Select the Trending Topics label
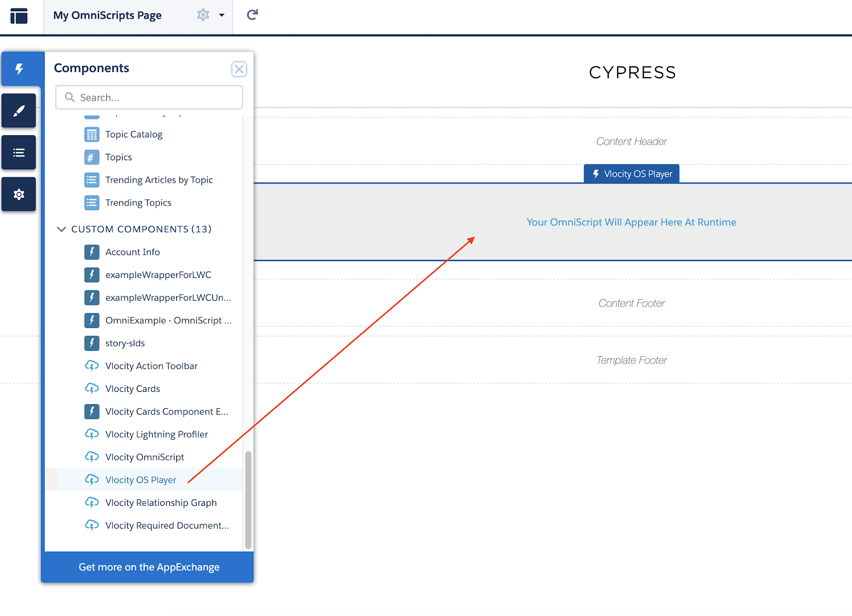Viewport: 852px width, 616px height. [x=138, y=203]
